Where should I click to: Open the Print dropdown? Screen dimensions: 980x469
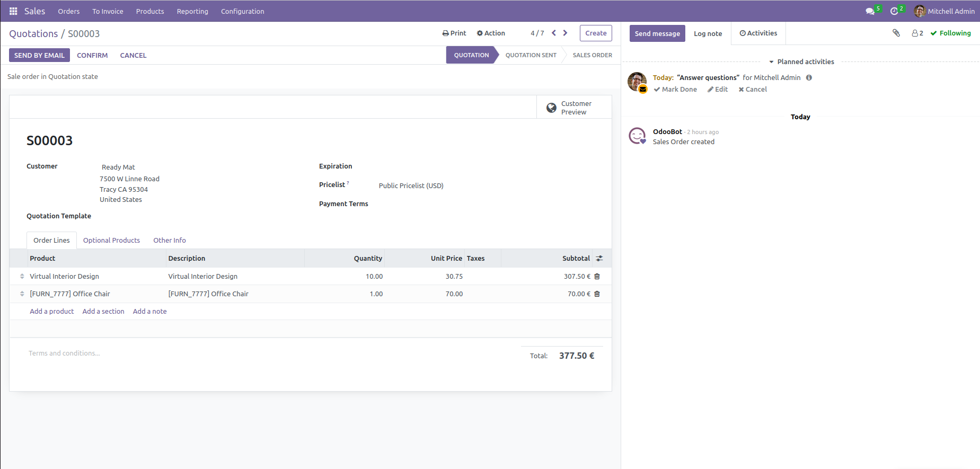click(x=454, y=33)
